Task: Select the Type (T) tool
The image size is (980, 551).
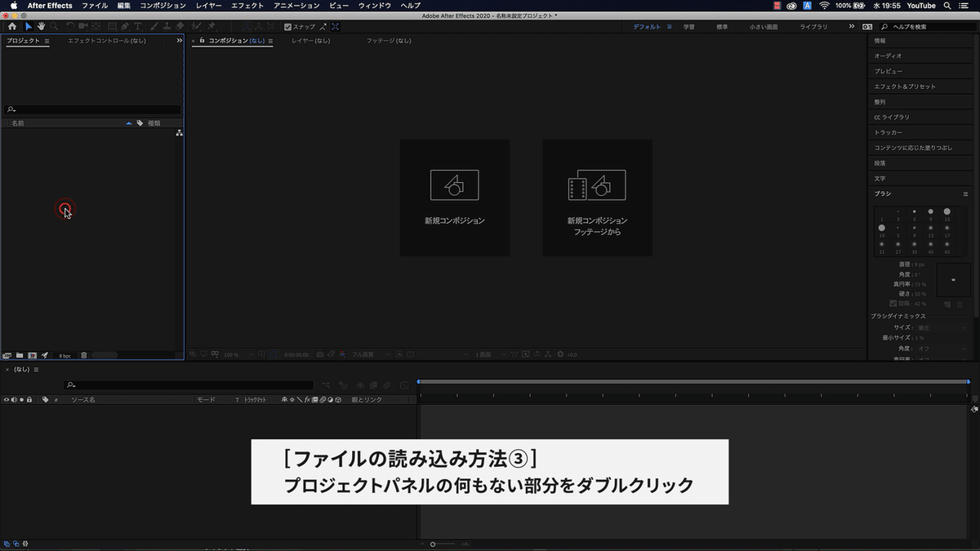Action: pos(138,26)
